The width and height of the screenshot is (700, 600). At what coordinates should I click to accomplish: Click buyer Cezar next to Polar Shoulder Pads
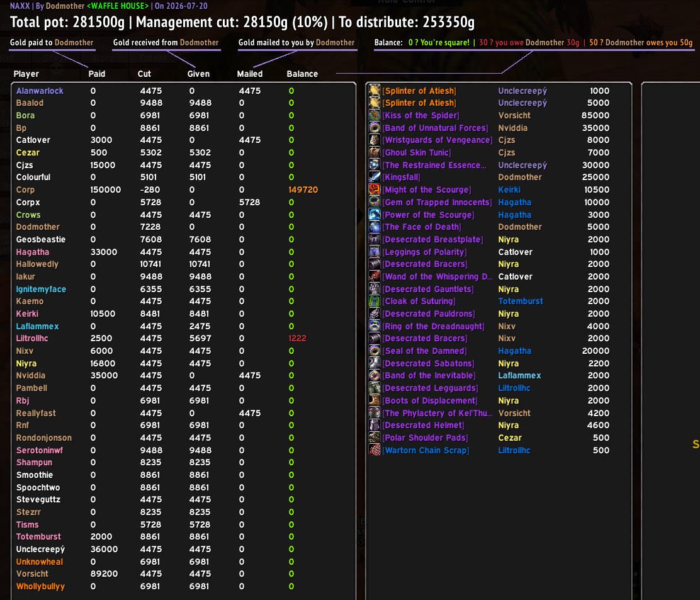510,438
